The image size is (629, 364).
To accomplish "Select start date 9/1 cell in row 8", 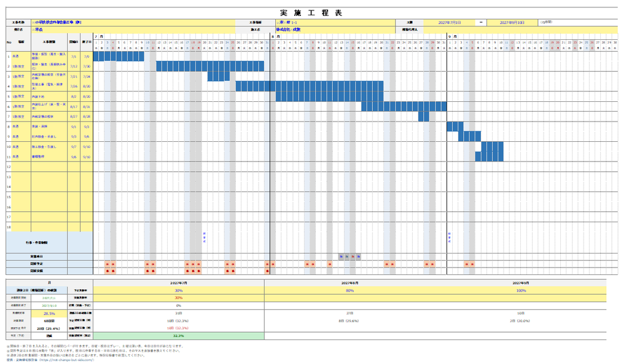I will tap(74, 126).
